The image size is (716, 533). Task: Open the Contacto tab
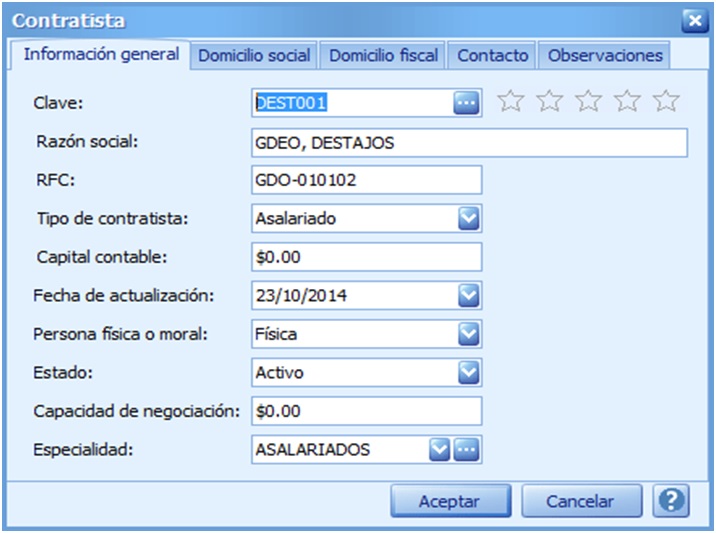coord(492,55)
